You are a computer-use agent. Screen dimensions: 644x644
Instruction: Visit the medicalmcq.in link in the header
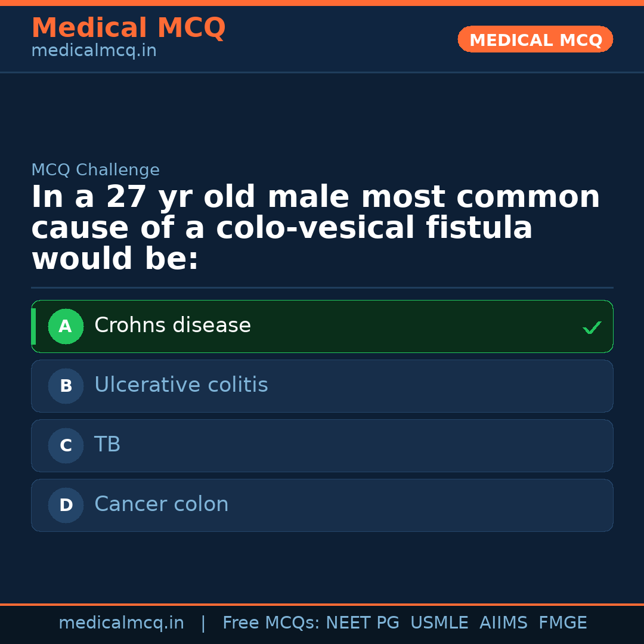94,50
